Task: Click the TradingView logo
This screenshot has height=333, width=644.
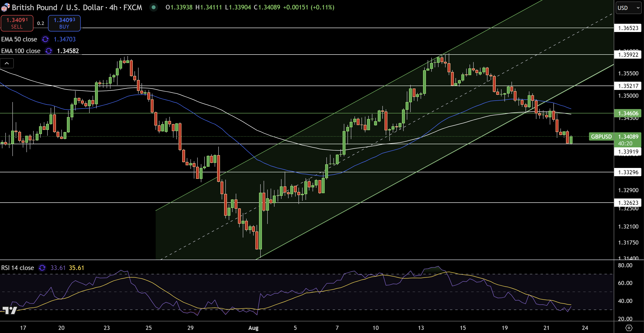Action: pos(9,310)
